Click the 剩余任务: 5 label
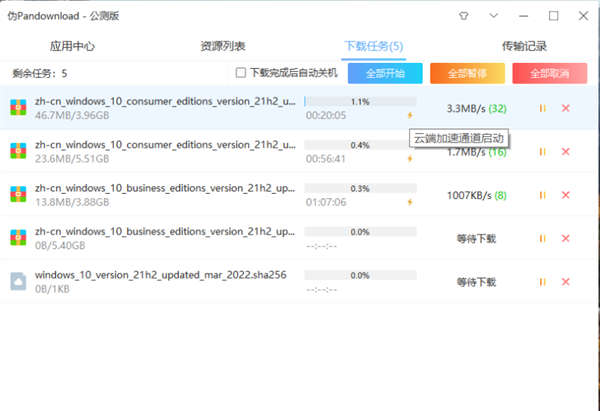 (x=40, y=73)
